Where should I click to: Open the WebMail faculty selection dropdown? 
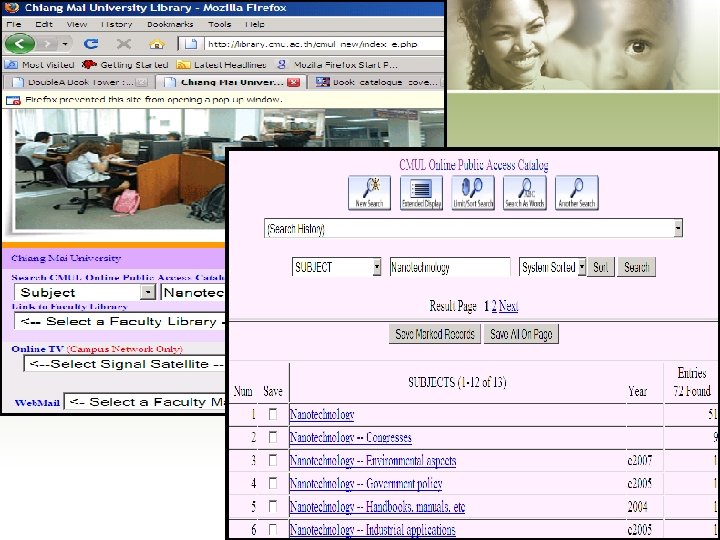click(x=144, y=402)
